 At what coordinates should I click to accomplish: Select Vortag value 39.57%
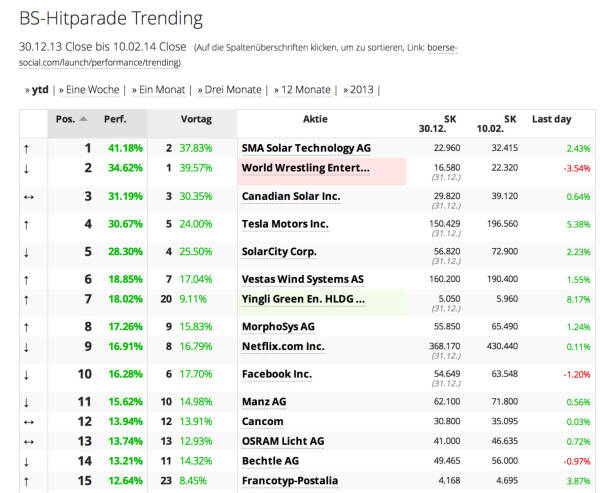tap(196, 168)
